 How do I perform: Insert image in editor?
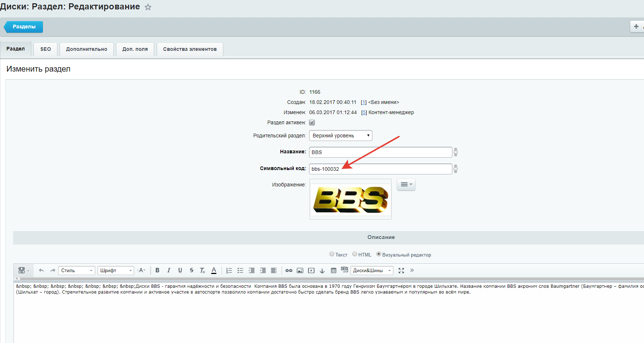click(300, 270)
